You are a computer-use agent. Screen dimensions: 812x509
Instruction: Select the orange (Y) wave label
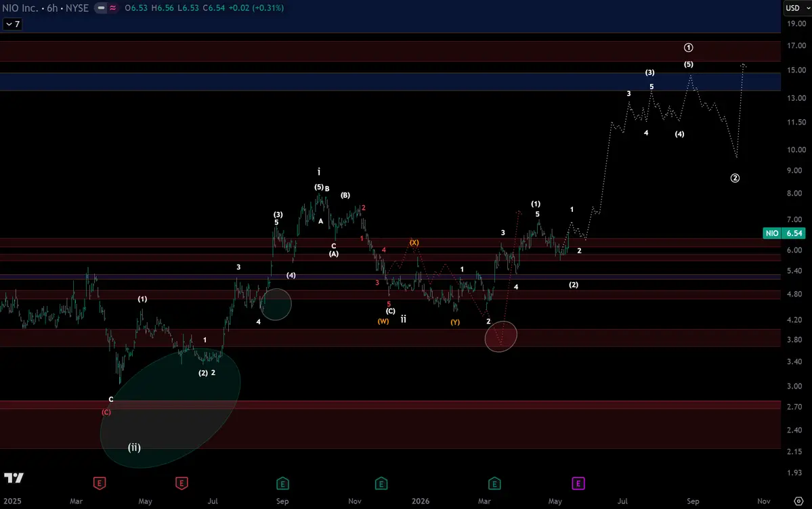(454, 322)
